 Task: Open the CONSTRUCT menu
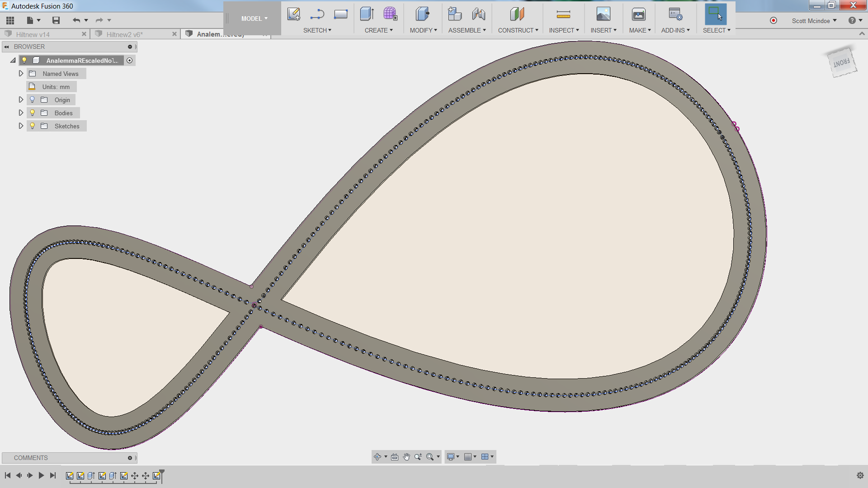tap(518, 30)
